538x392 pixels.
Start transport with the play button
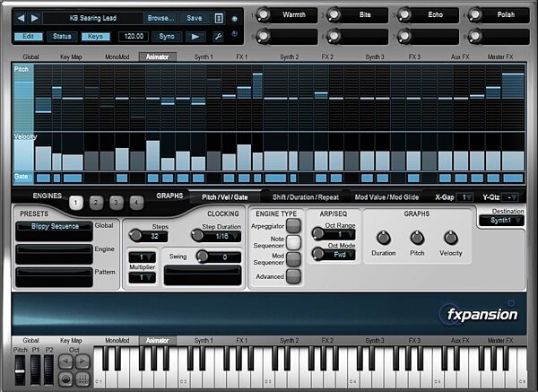coord(195,37)
